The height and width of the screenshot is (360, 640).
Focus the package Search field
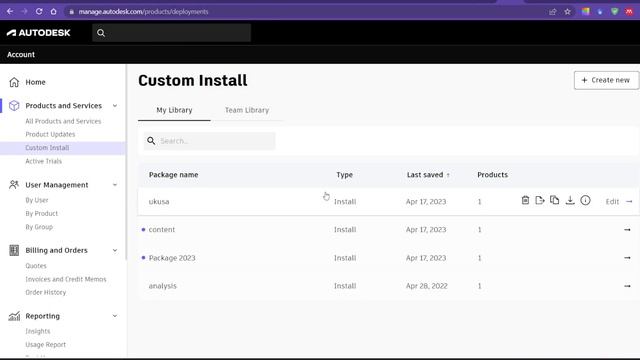pos(209,141)
